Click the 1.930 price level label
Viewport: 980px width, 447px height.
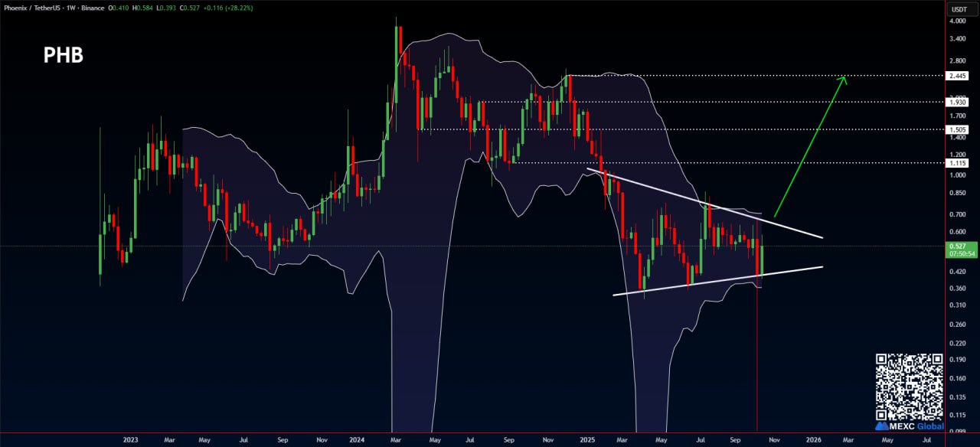[x=959, y=102]
